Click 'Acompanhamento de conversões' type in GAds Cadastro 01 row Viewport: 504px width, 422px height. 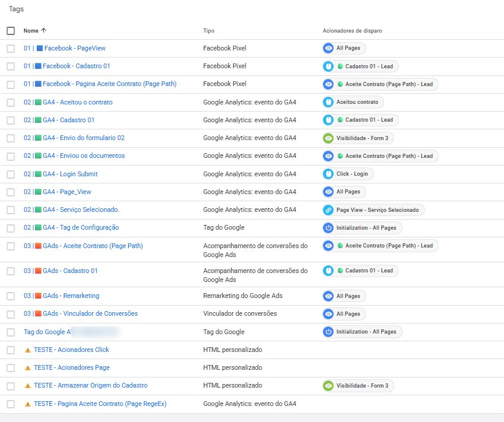click(x=255, y=275)
